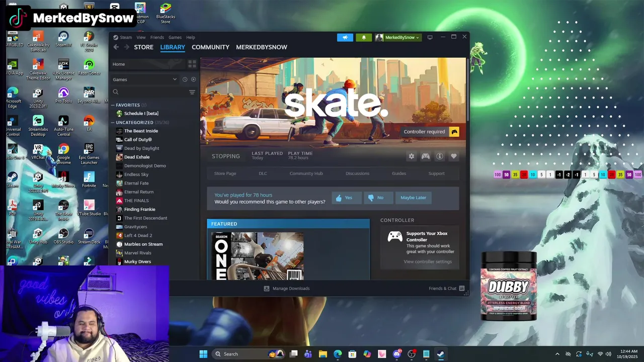Open Discussions link
644x362 pixels.
click(x=357, y=173)
